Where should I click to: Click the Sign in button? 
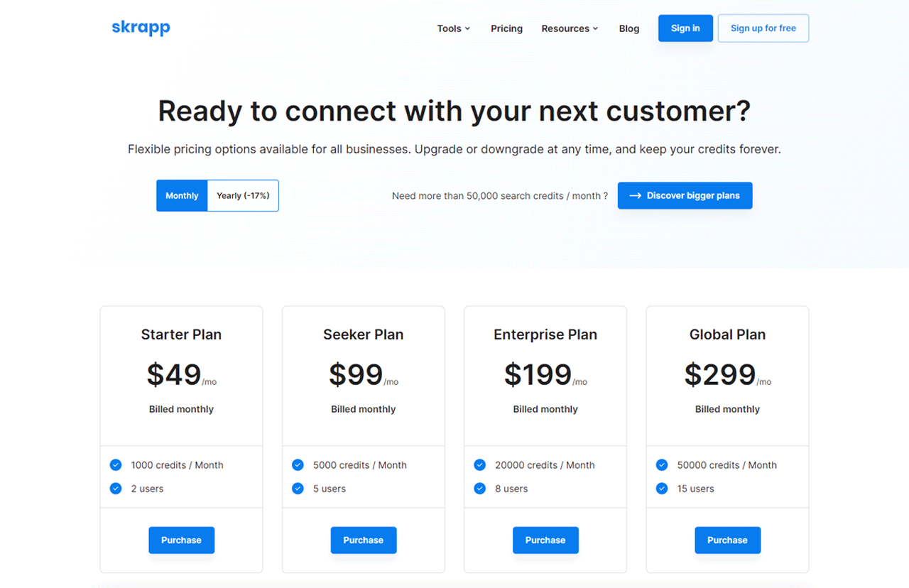coord(685,28)
